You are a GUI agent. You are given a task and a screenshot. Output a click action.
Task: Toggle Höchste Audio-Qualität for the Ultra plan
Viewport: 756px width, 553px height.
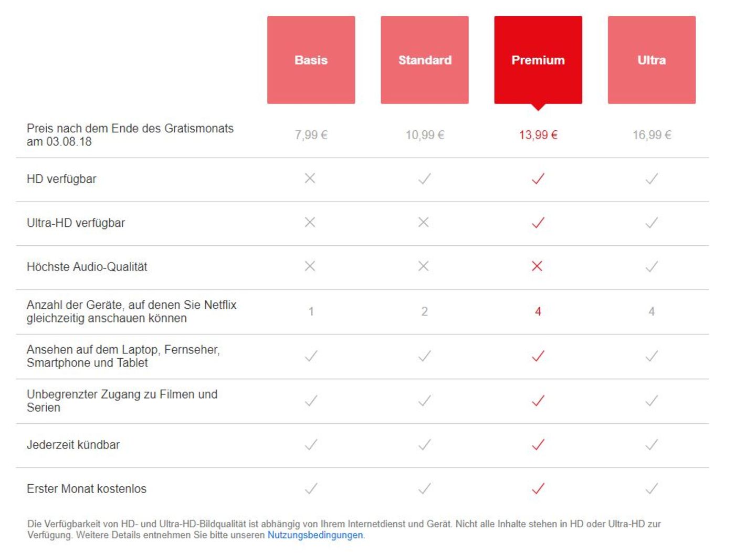pos(652,266)
